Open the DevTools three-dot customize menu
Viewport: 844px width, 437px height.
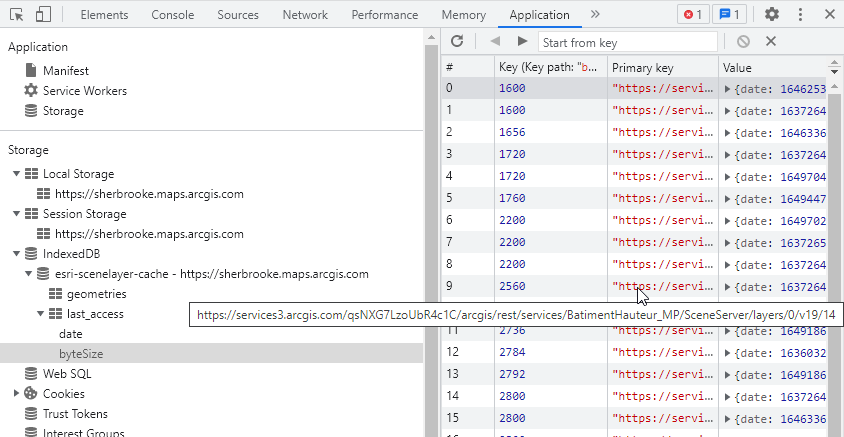(800, 15)
